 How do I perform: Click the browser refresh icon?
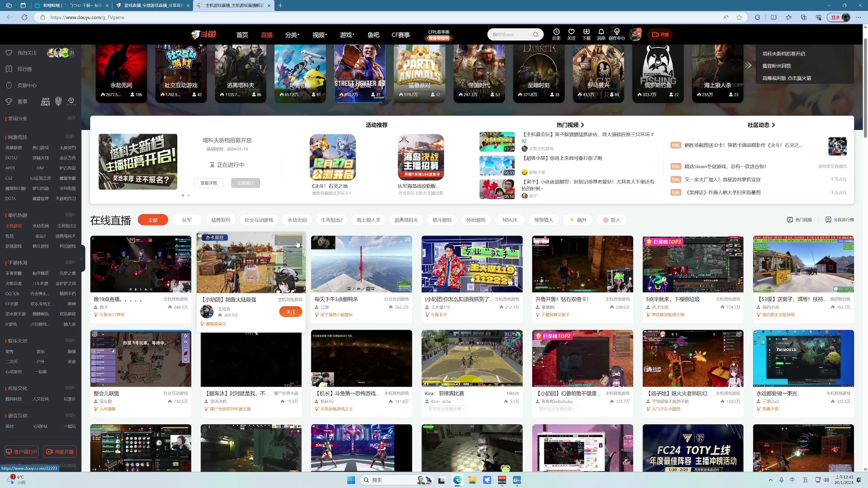click(24, 17)
